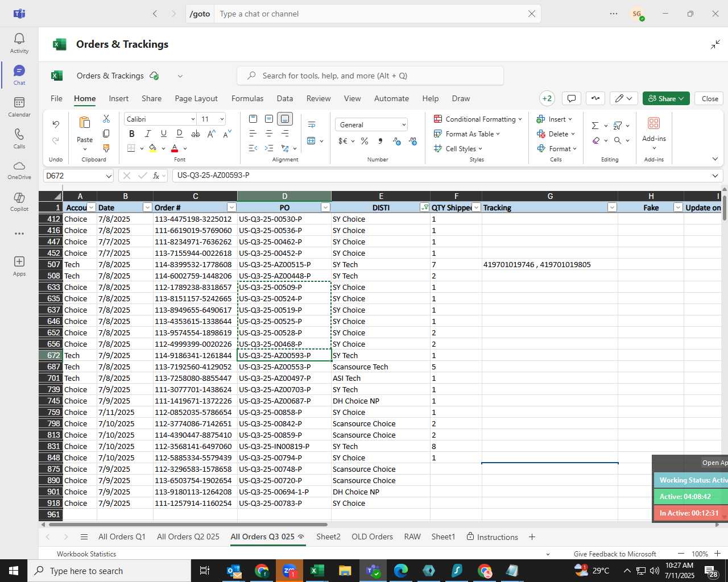728x582 pixels.
Task: Open the PO column filter dropdown
Action: coord(325,207)
